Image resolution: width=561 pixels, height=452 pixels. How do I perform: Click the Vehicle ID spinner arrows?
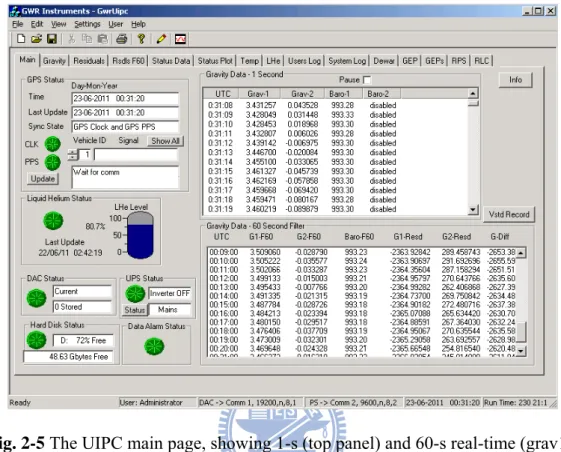tap(73, 155)
